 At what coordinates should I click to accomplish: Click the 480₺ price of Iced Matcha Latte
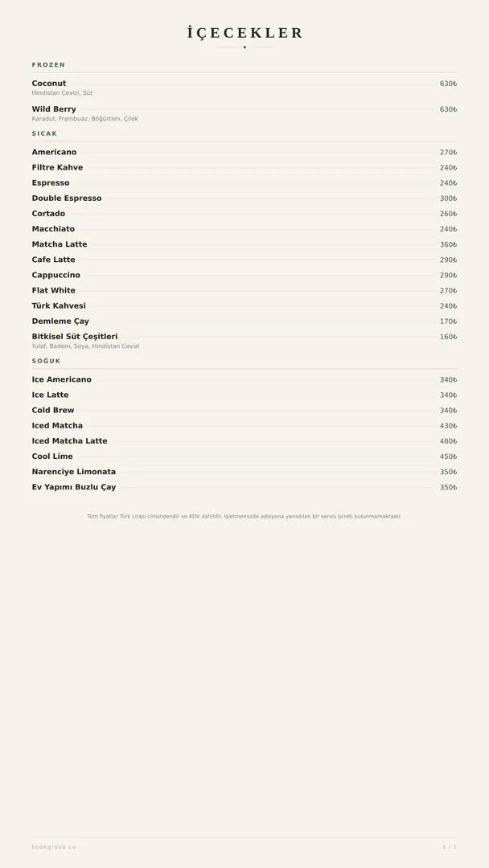click(448, 441)
